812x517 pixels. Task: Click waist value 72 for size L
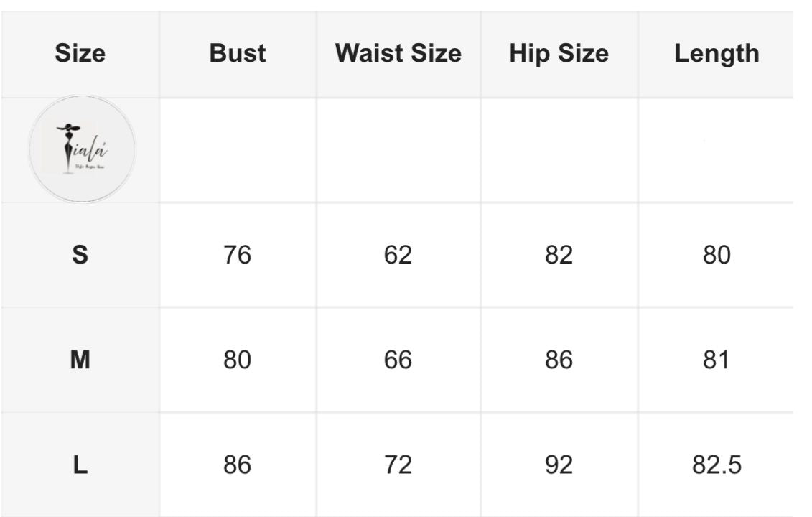coord(398,465)
